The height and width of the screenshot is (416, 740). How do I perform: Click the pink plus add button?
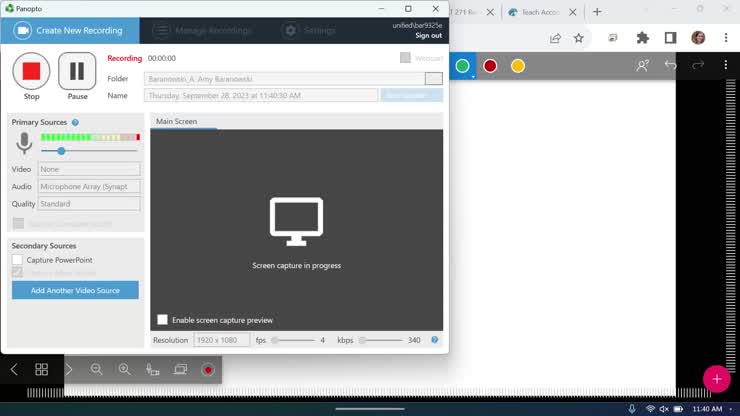pyautogui.click(x=716, y=379)
